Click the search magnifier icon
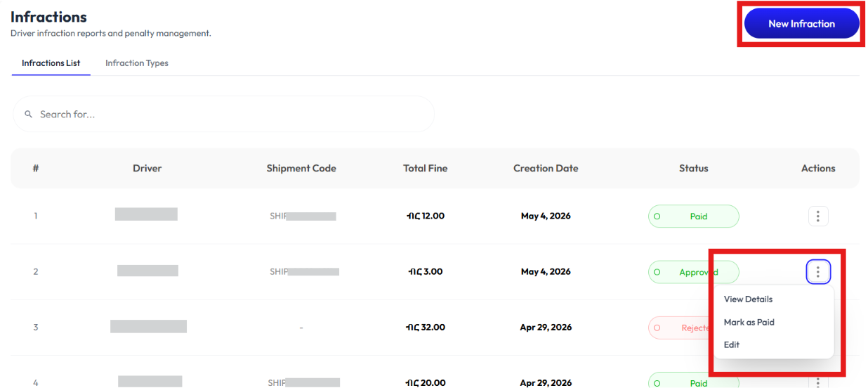 pyautogui.click(x=29, y=114)
